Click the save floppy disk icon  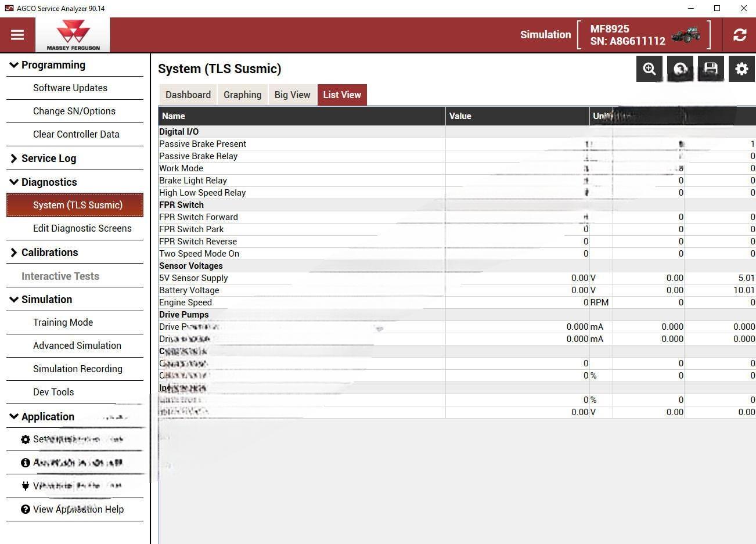coord(711,69)
